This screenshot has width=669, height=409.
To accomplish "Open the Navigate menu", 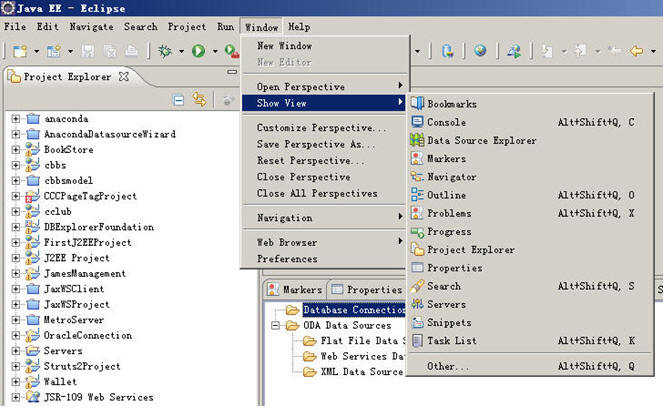I will pos(92,27).
